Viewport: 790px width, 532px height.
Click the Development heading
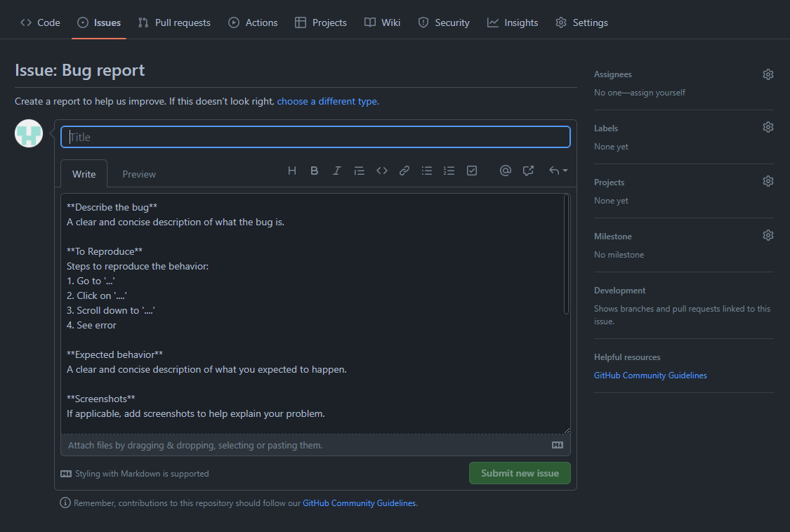pos(619,291)
